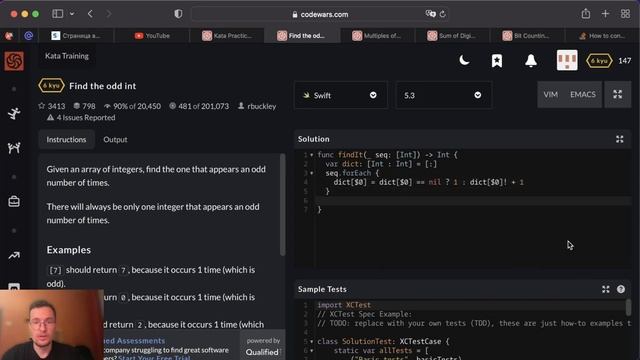
Task: Reload the page in Safari
Action: click(x=442, y=14)
